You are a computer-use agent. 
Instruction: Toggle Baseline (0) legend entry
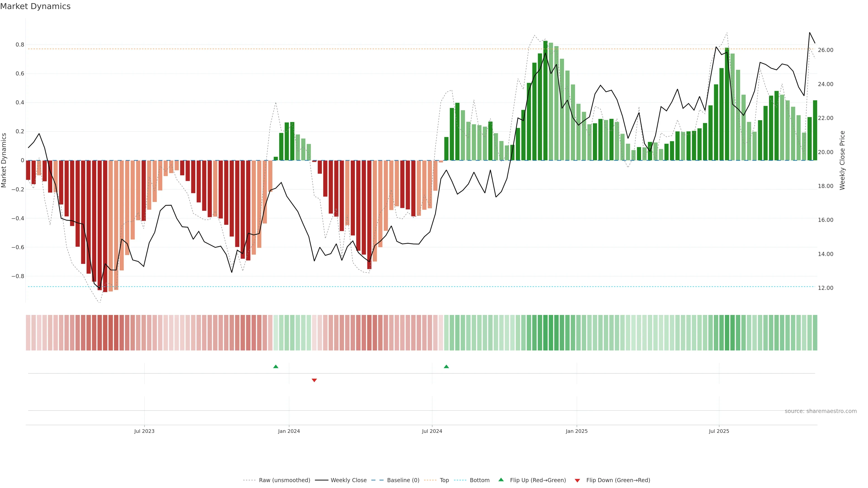point(403,480)
